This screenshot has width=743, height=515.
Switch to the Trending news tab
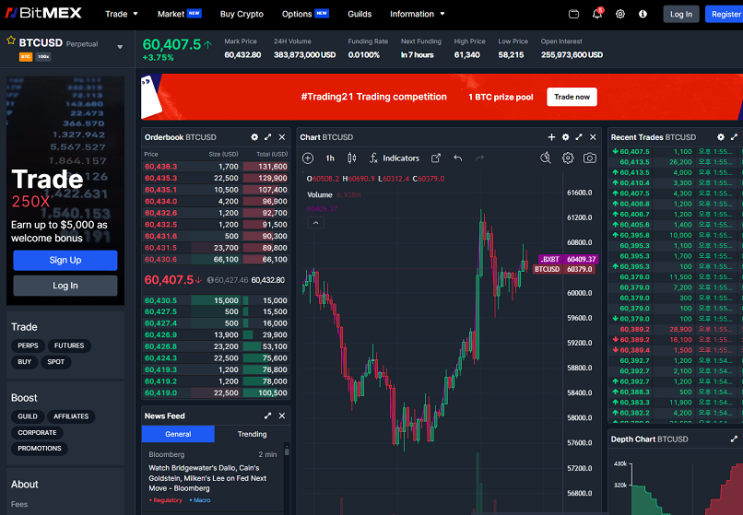click(252, 434)
